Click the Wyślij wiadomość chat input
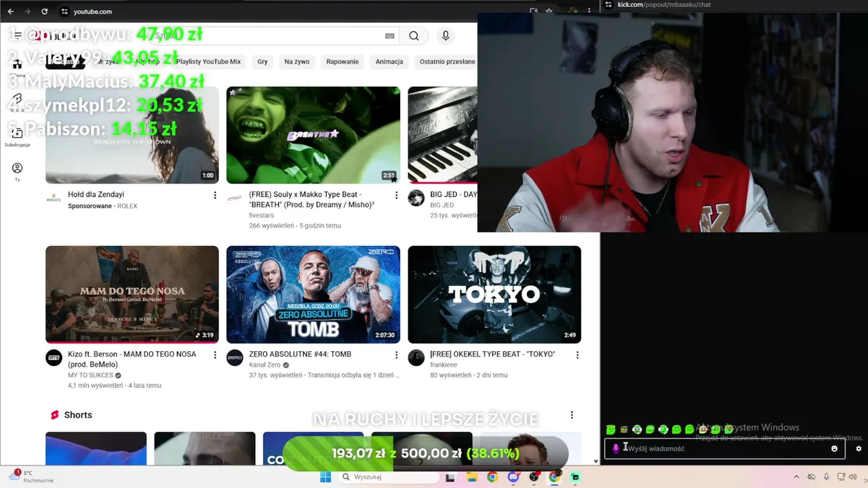The image size is (868, 488). (x=724, y=448)
